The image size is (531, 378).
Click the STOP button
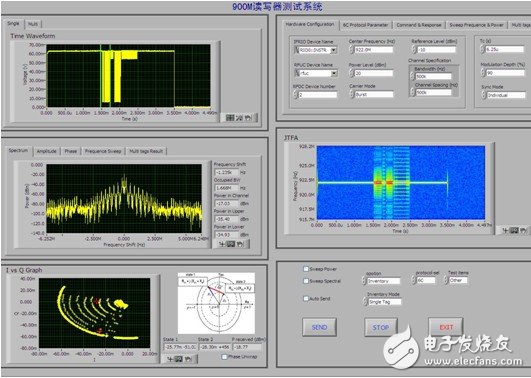[x=381, y=327]
